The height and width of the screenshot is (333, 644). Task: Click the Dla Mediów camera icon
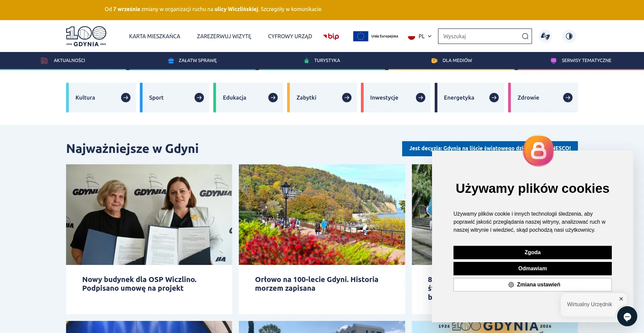click(434, 61)
